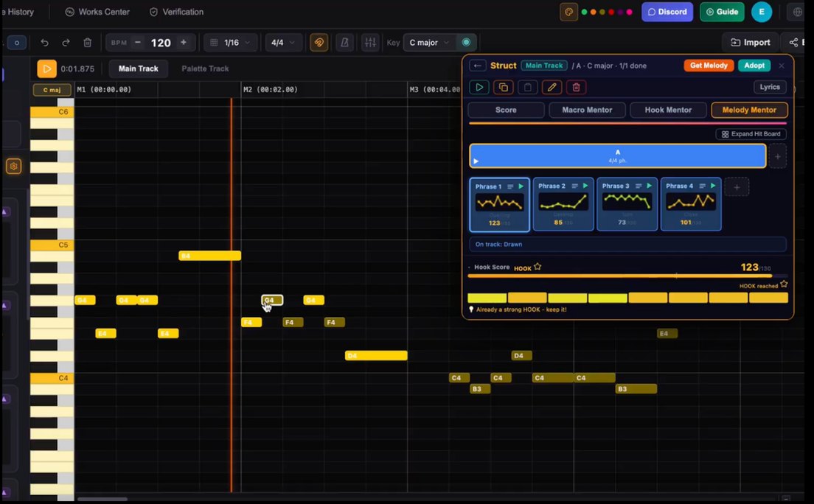The image size is (814, 504).
Task: Open Works Center tab
Action: [97, 12]
